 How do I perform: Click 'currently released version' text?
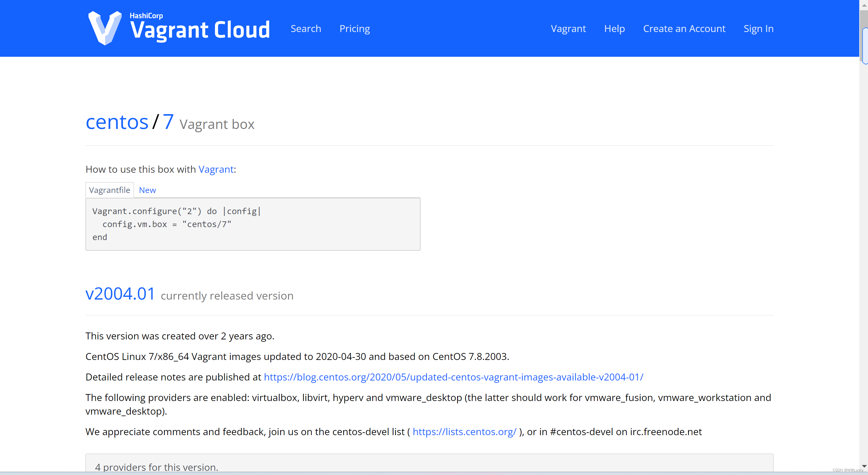pyautogui.click(x=227, y=296)
